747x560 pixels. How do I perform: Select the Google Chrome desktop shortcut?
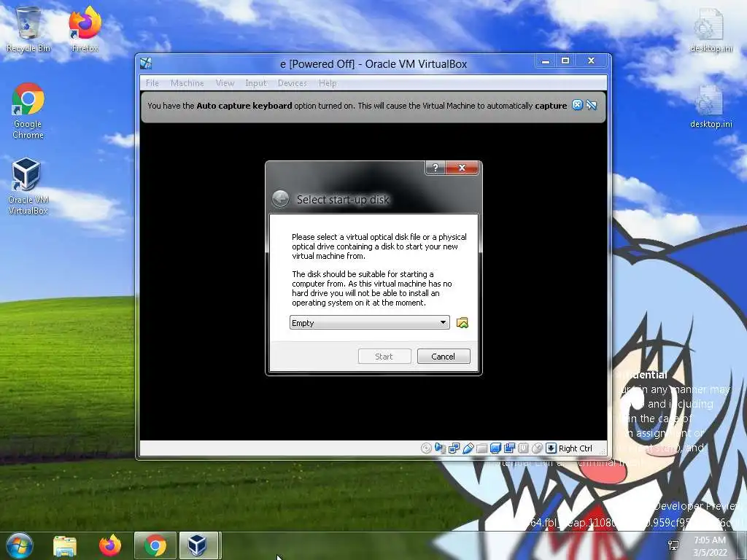click(28, 111)
